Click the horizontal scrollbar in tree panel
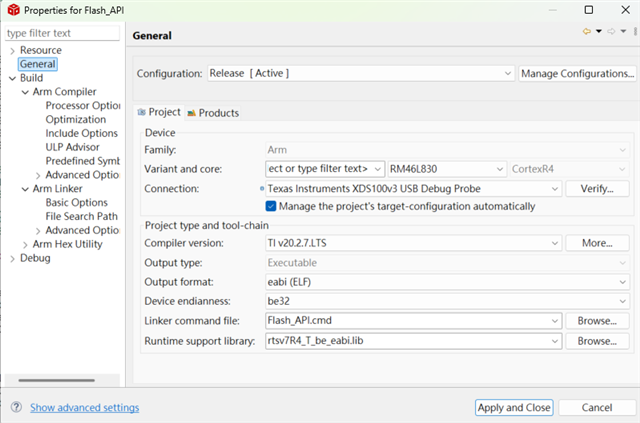640x423 pixels. tap(56, 380)
